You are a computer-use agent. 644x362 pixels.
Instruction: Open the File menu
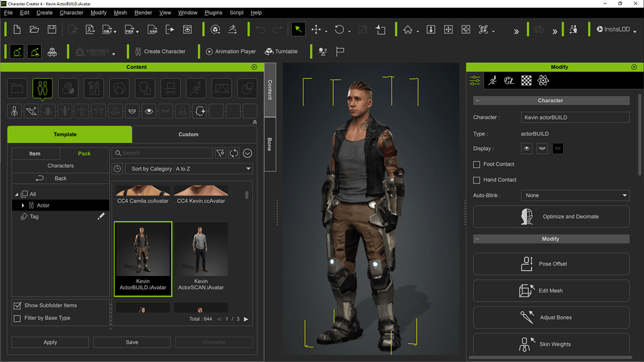[x=8, y=13]
